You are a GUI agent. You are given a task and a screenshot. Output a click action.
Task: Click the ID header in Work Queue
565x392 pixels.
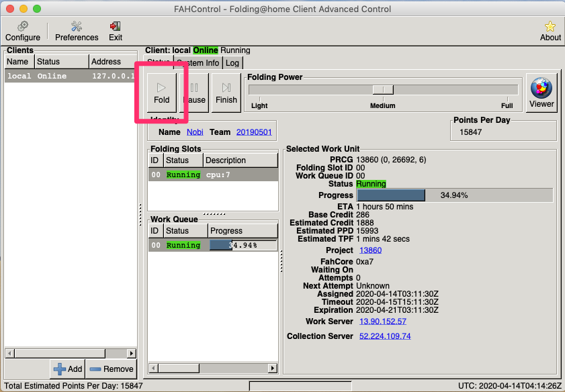[x=156, y=231]
